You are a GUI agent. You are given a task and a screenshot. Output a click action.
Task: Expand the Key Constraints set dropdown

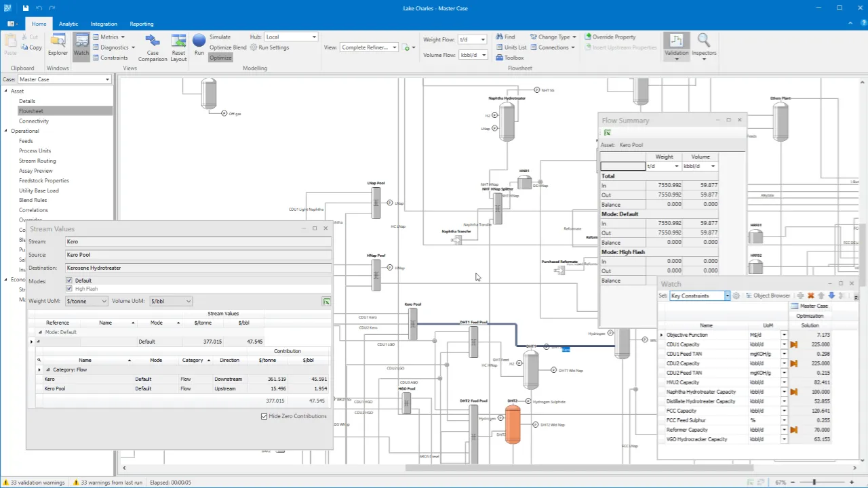coord(727,296)
